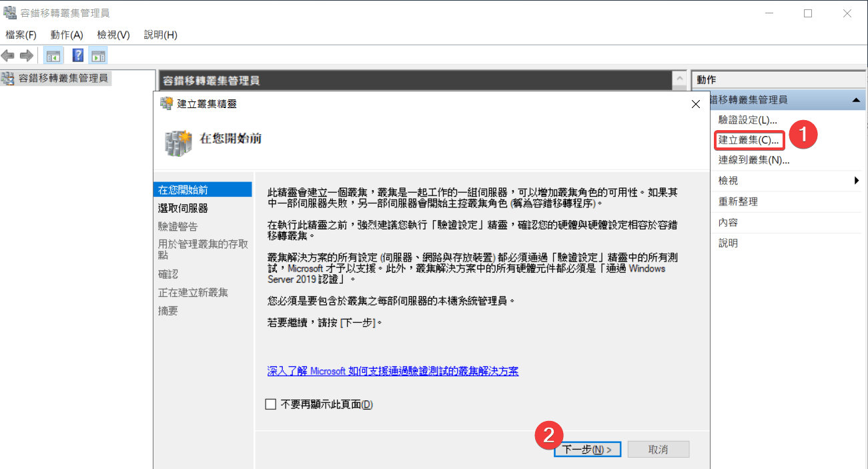The width and height of the screenshot is (868, 469).
Task: Open the 檢視(V) menu
Action: [113, 35]
